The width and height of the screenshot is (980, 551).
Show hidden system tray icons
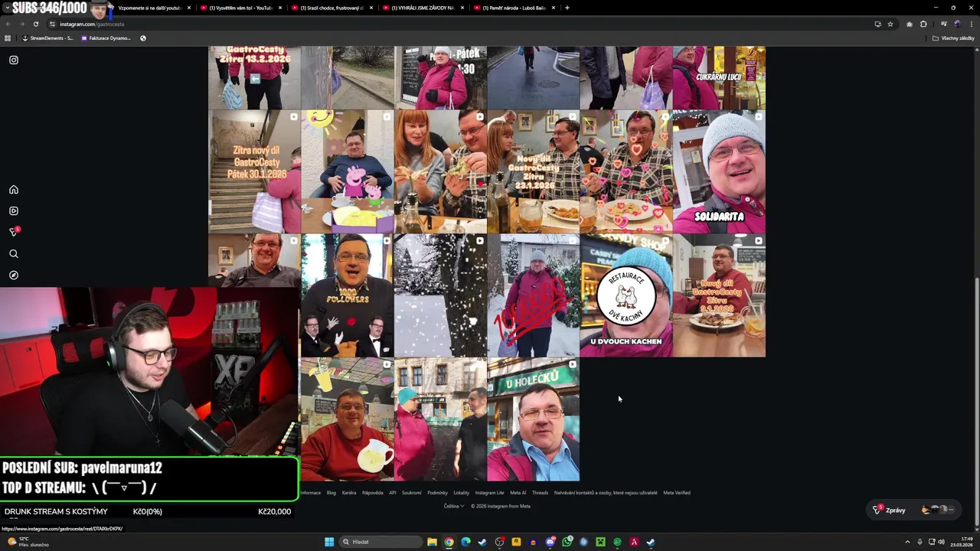908,542
